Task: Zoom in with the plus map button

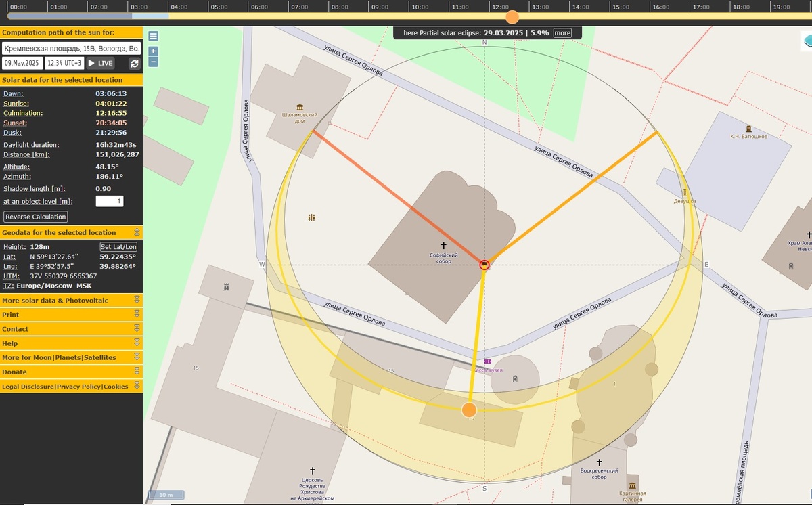Action: click(154, 51)
